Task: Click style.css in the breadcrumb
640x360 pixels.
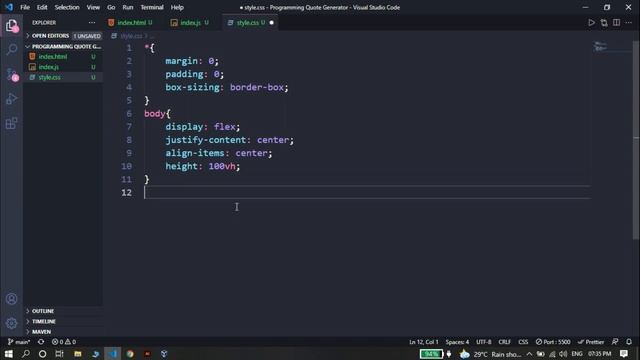Action: click(x=131, y=36)
